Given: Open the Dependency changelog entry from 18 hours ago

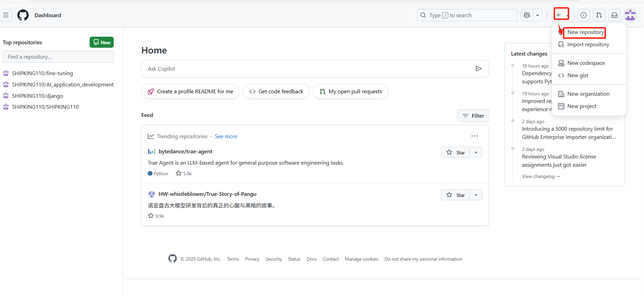Looking at the screenshot, I should pos(537,78).
